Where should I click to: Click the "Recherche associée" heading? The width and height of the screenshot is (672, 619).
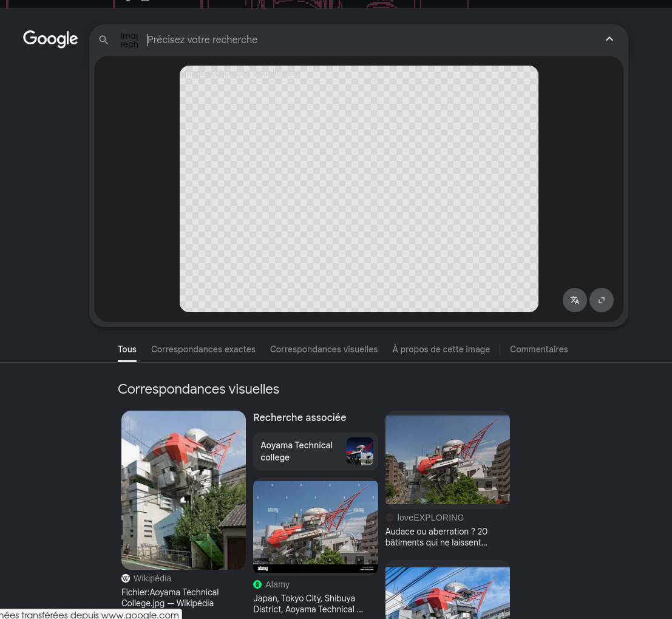[299, 417]
